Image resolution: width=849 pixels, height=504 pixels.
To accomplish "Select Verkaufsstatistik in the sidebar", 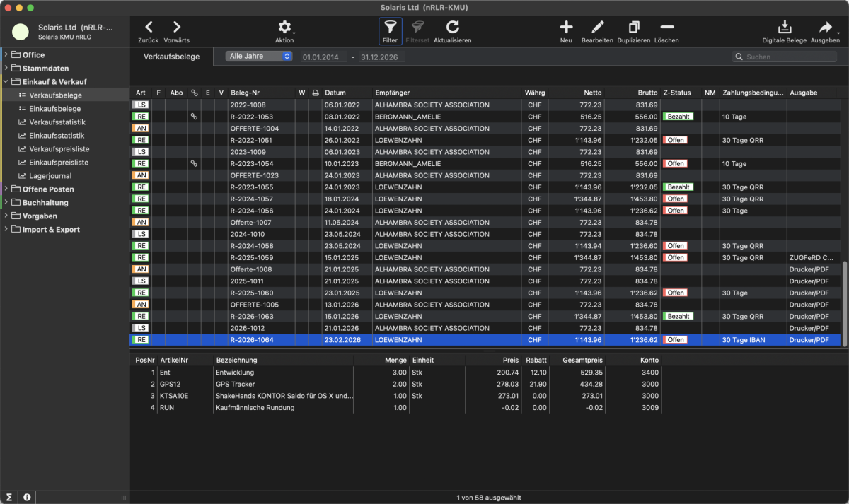I will point(57,122).
